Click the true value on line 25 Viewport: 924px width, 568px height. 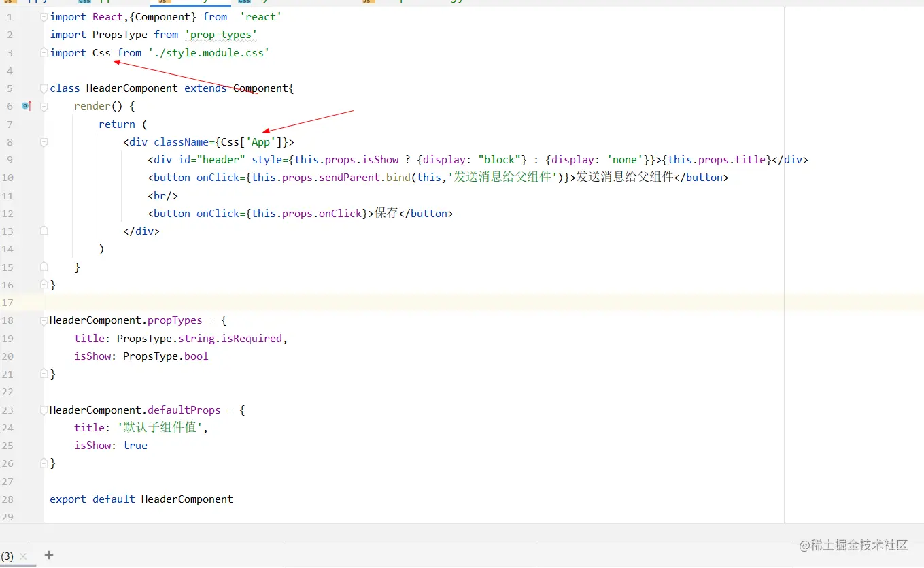[135, 446]
